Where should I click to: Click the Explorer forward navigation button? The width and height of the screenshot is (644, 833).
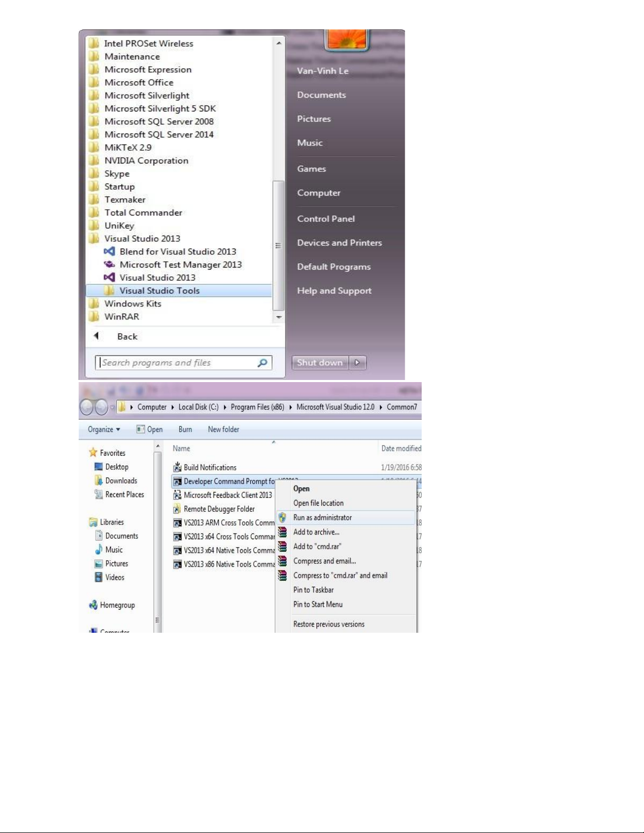[x=101, y=407]
